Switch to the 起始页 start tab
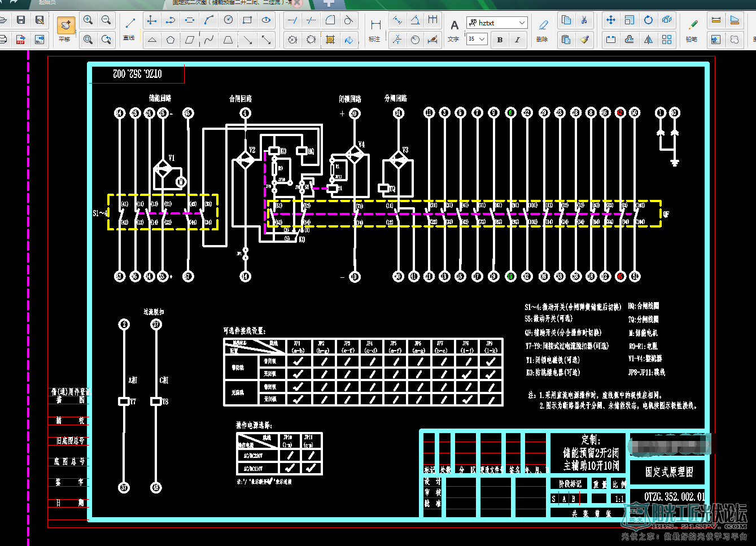The image size is (756, 546). point(47,3)
